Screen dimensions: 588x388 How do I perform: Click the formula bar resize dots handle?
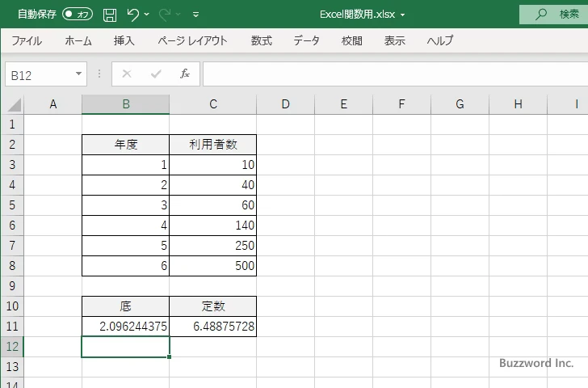click(x=99, y=74)
